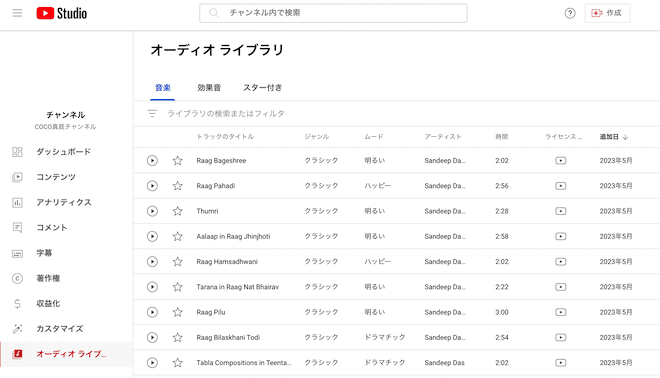The image size is (660, 378).
Task: Click ハッピー mood in Raag Pahadi row
Action: 378,186
